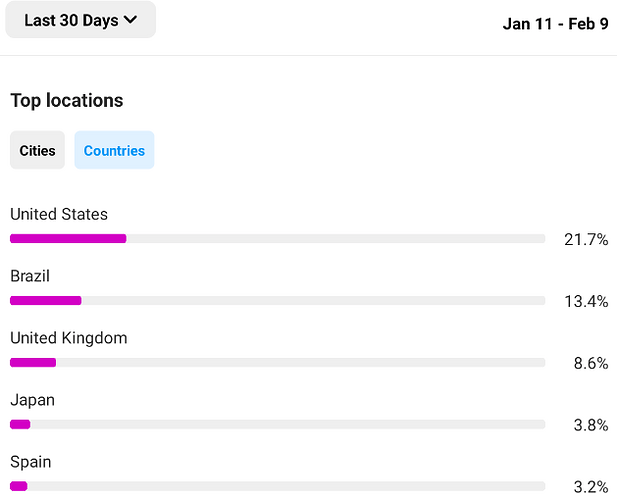Click the Top locations heading
617x500 pixels.
[67, 100]
